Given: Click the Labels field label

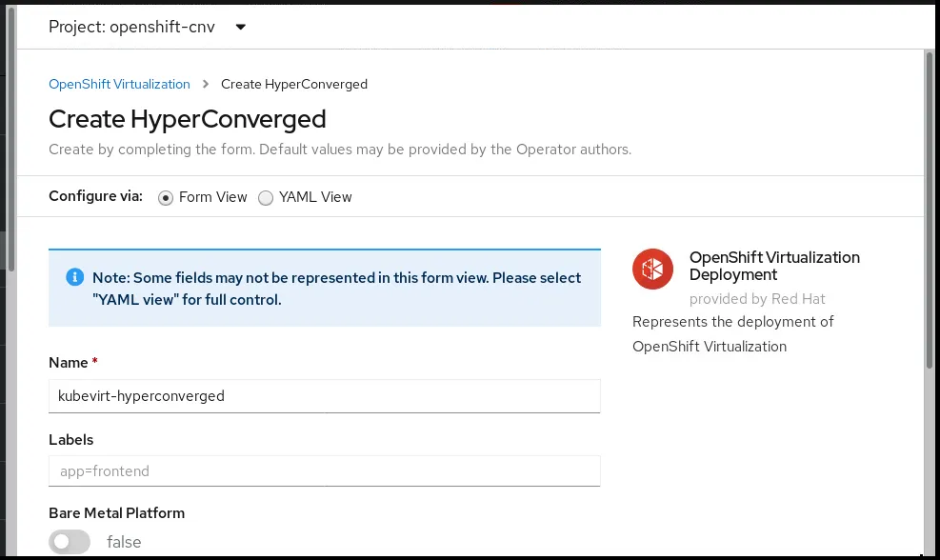Looking at the screenshot, I should pyautogui.click(x=71, y=440).
